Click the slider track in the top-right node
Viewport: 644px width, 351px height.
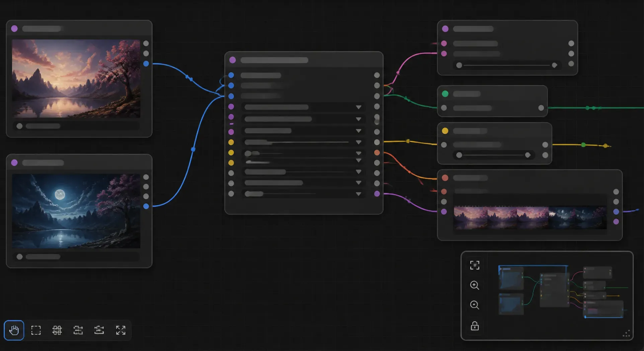pyautogui.click(x=507, y=65)
